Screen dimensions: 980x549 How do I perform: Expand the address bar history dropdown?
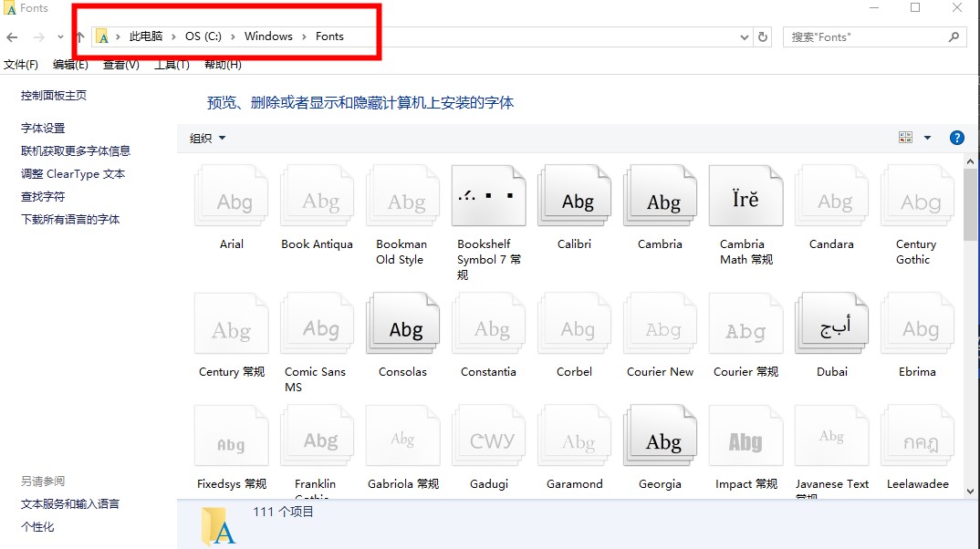coord(744,36)
